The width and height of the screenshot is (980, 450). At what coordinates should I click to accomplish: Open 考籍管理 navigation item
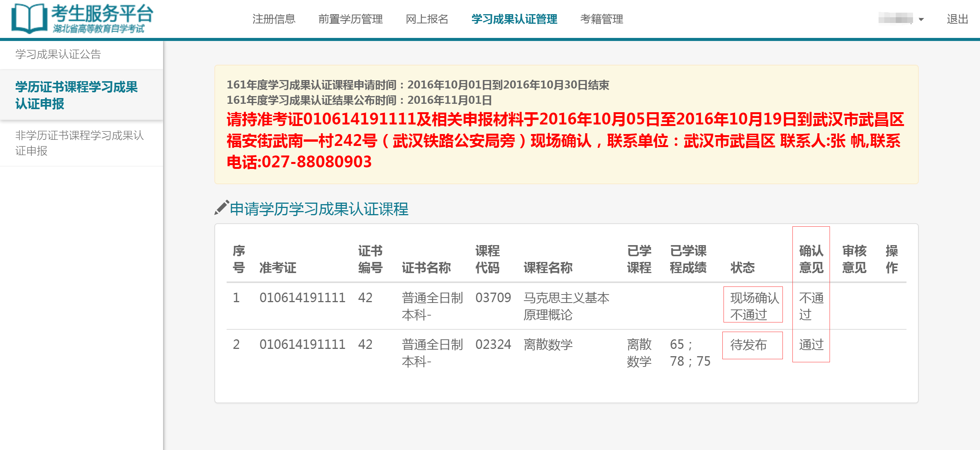(601, 19)
